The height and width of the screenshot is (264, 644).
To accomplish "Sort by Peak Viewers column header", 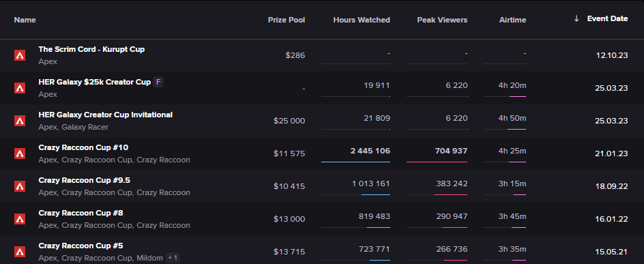I will (442, 20).
